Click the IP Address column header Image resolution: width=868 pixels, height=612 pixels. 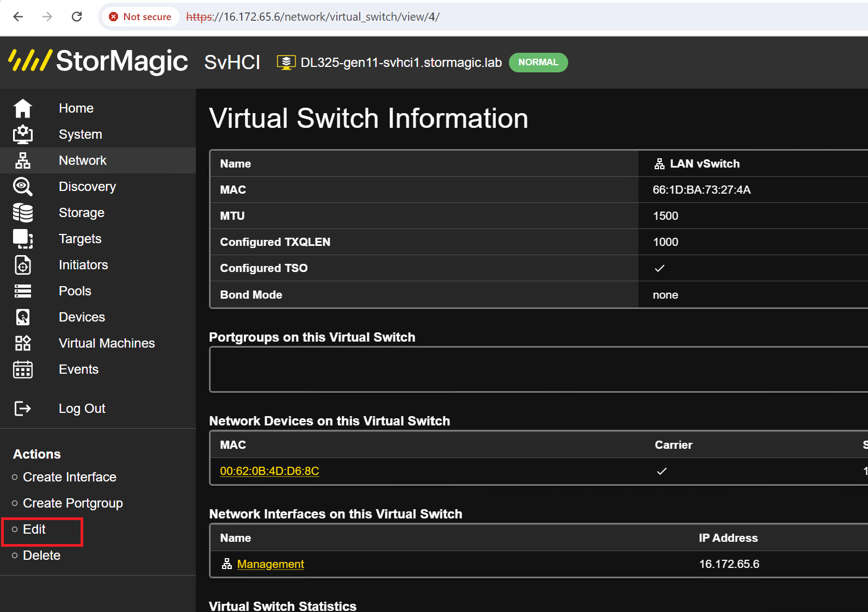click(x=728, y=538)
